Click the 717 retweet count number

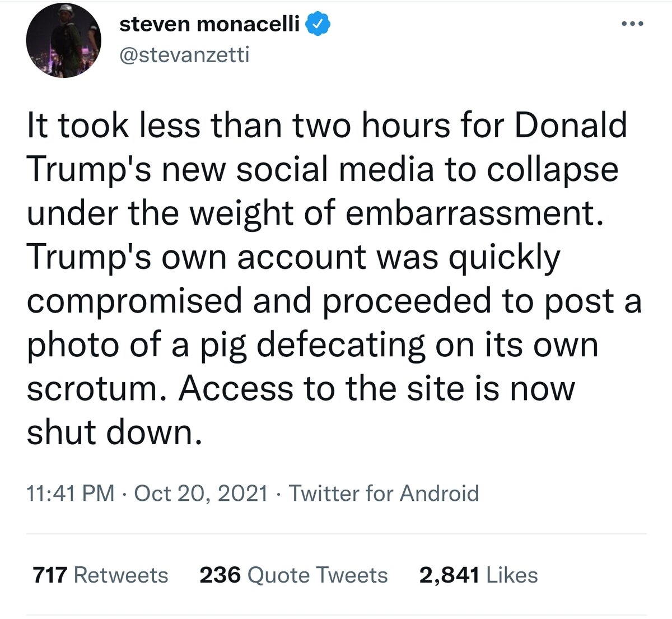pyautogui.click(x=50, y=575)
